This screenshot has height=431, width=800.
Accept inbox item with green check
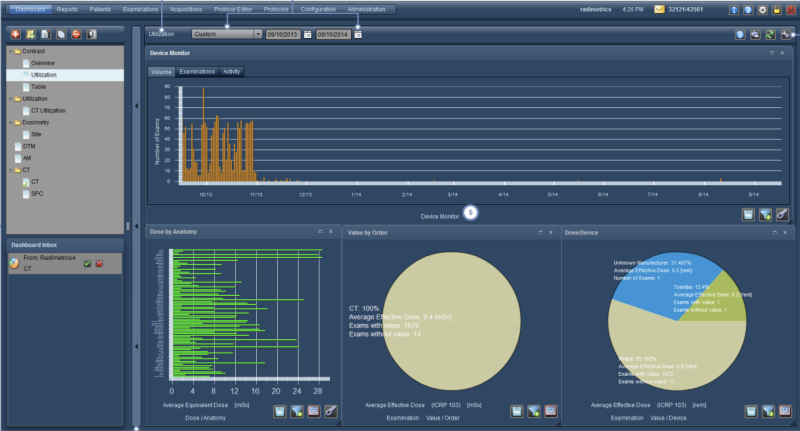click(x=88, y=263)
